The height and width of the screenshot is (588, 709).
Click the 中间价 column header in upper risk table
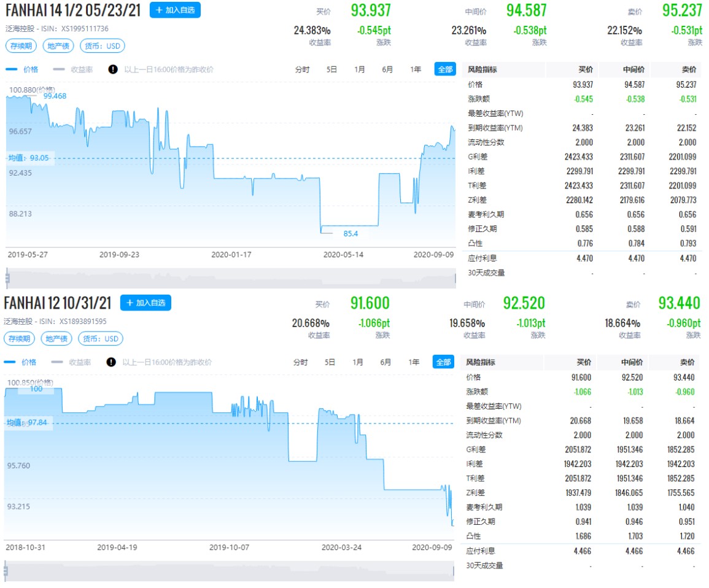click(634, 69)
